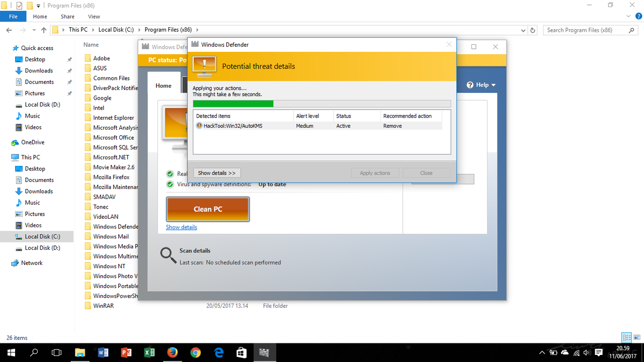This screenshot has width=644, height=362.
Task: Click the Scan details magnifier icon
Action: click(168, 255)
